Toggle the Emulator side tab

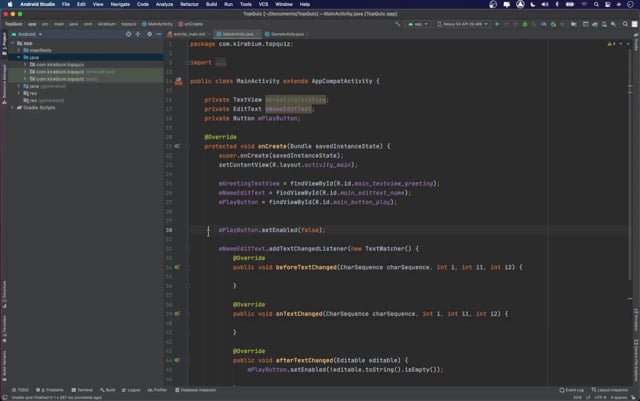[636, 319]
